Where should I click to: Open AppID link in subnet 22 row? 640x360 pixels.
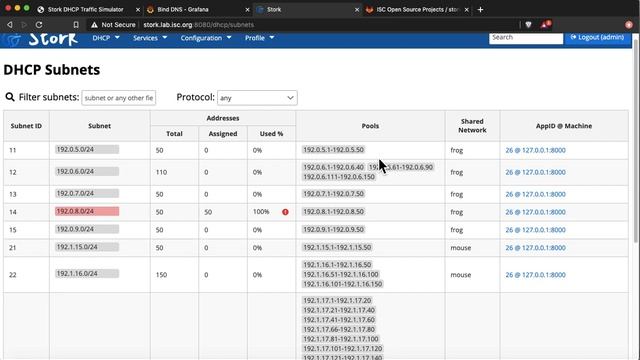535,275
